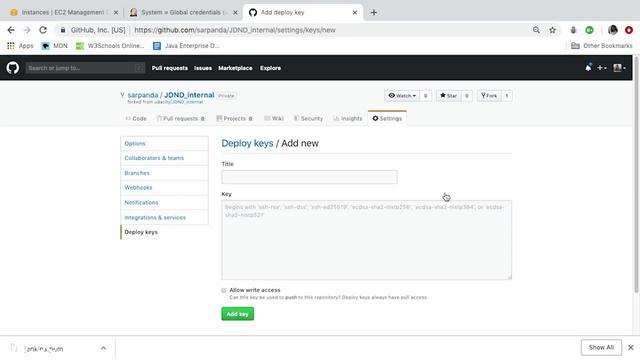Viewport: 640px width, 360px height.
Task: Click the GitHub octocat logo
Action: (13, 68)
